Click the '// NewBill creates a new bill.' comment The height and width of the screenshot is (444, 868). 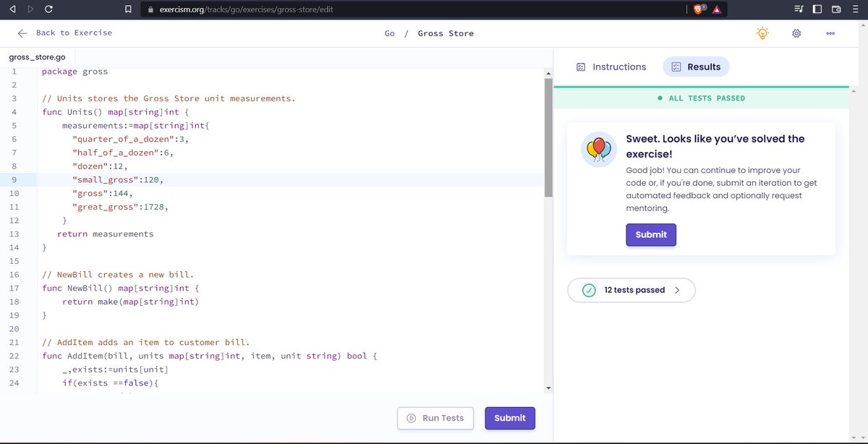(x=118, y=275)
